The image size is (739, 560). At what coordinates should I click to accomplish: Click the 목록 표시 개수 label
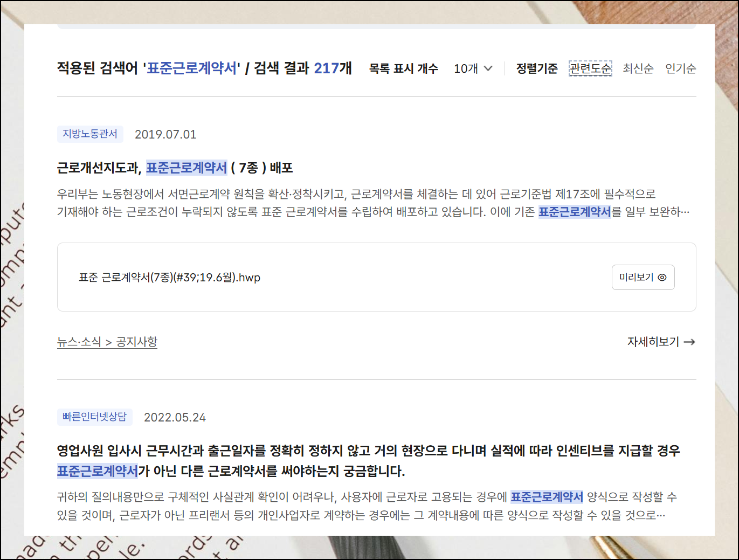pyautogui.click(x=404, y=68)
